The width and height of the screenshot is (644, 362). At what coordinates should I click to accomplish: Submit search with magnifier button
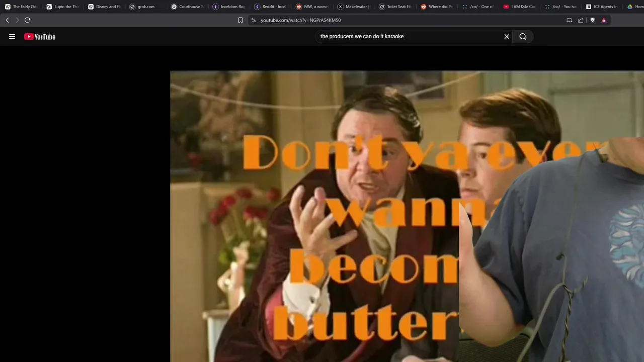(x=523, y=37)
